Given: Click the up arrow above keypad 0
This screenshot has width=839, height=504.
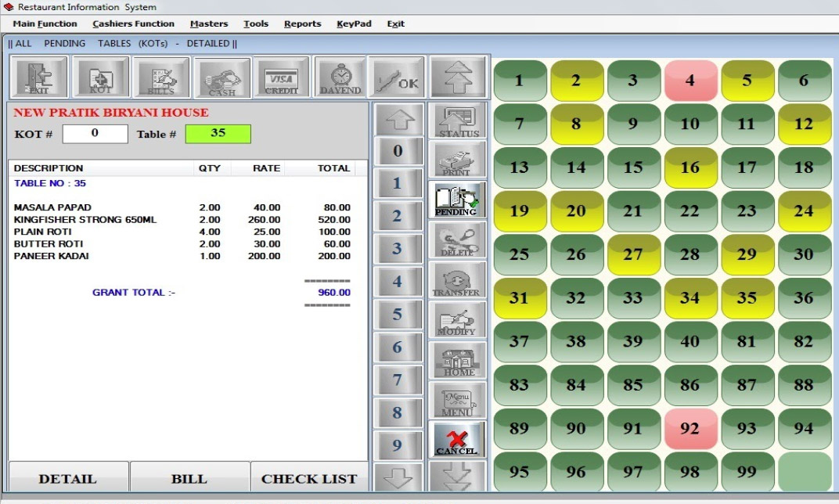Looking at the screenshot, I should click(x=398, y=119).
